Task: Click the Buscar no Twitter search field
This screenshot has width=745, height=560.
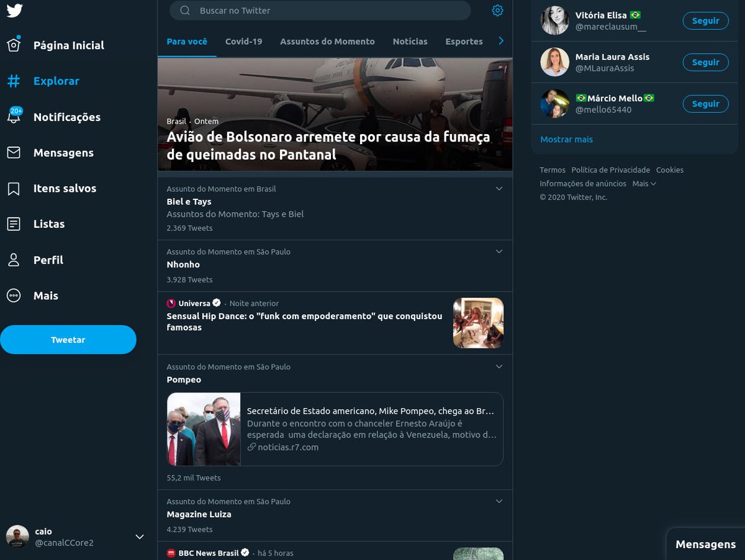Action: pyautogui.click(x=320, y=11)
